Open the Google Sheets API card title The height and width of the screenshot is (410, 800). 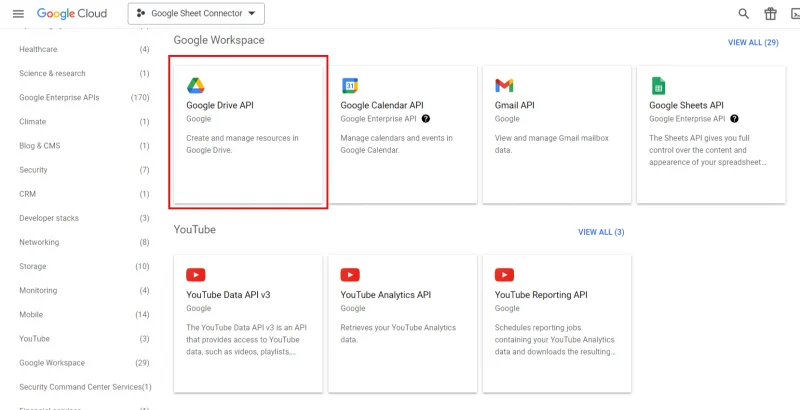[x=686, y=106]
